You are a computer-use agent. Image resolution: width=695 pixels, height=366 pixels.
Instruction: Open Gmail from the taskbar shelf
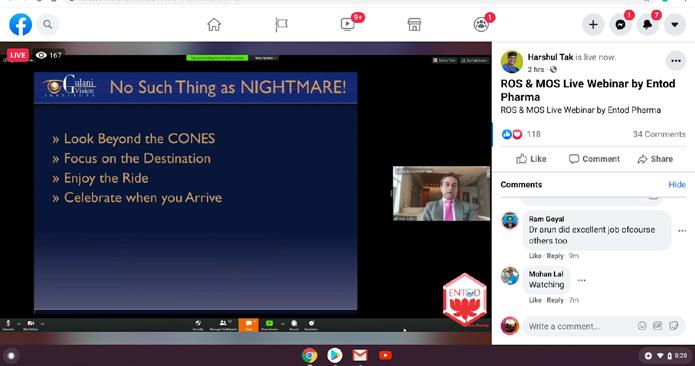pyautogui.click(x=360, y=355)
